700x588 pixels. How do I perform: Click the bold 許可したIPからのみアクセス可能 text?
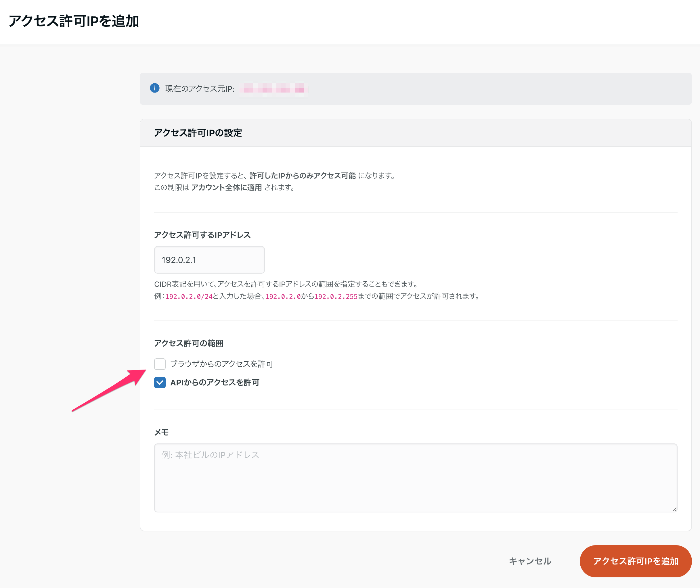[x=303, y=176]
